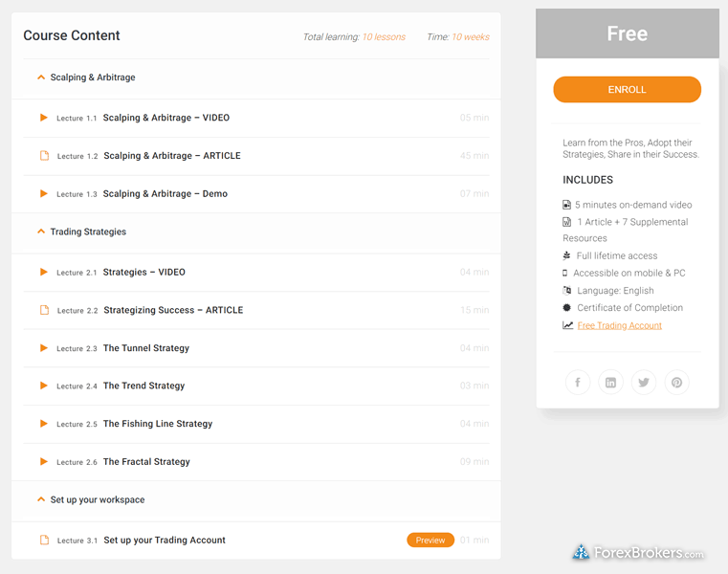Open Scalping & Arbitrage – Demo lecture
The height and width of the screenshot is (574, 728).
pos(165,194)
